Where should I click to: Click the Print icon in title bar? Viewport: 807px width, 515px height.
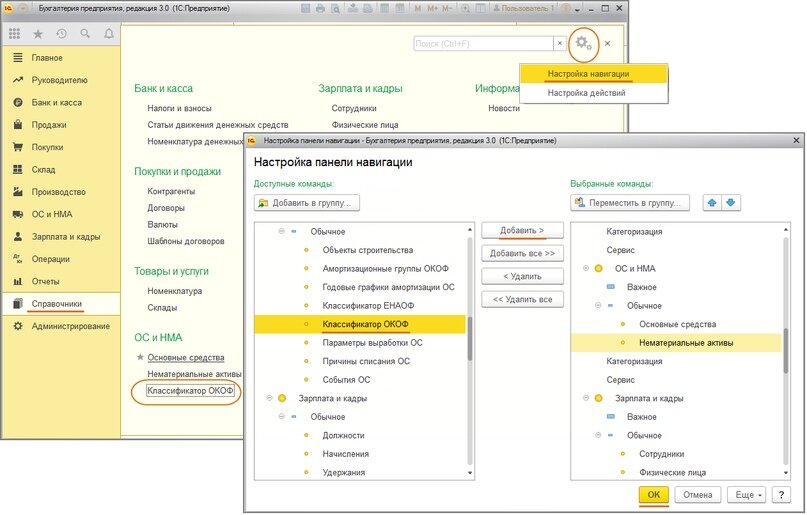(321, 8)
